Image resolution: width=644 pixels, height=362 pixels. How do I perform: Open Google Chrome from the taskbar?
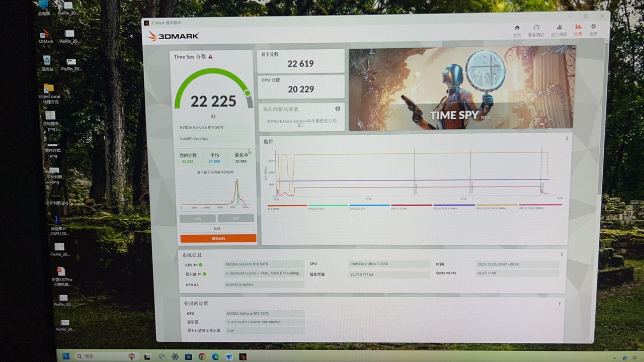click(x=202, y=357)
